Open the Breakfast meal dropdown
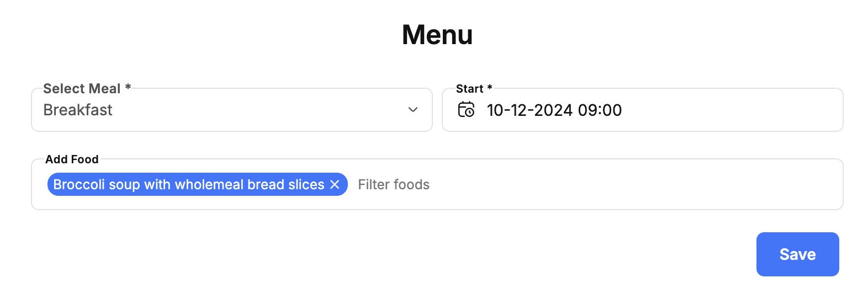 tap(232, 110)
